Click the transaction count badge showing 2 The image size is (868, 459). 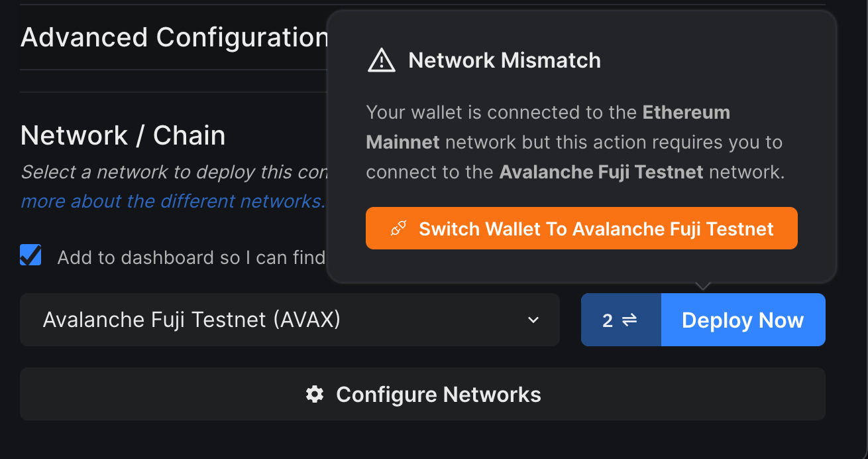609,320
